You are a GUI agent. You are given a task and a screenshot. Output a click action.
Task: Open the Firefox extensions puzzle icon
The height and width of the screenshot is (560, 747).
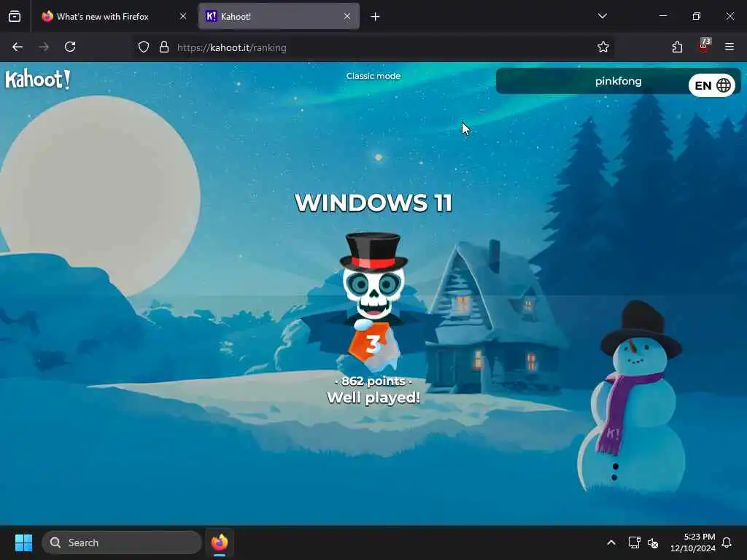[677, 47]
